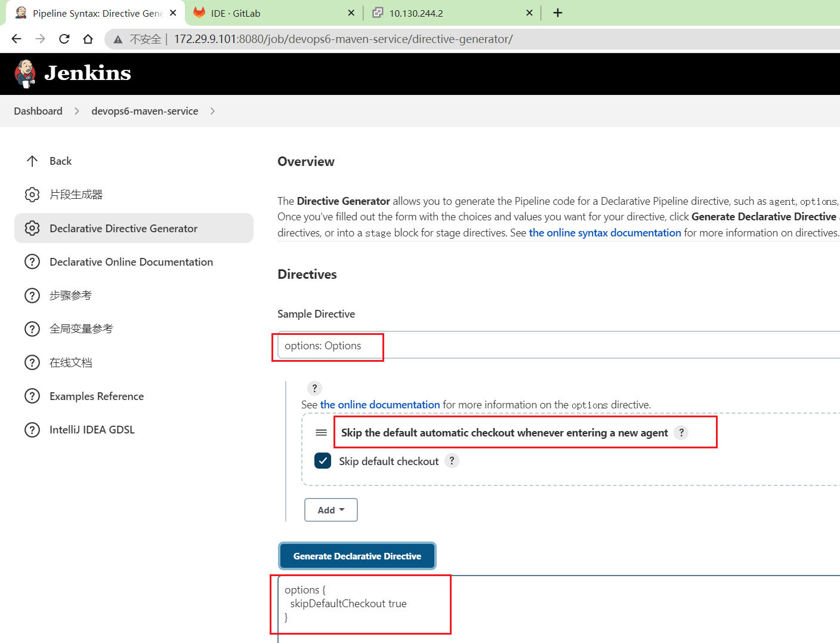Open the online documentation link for options
Image resolution: width=840 pixels, height=643 pixels.
(380, 405)
